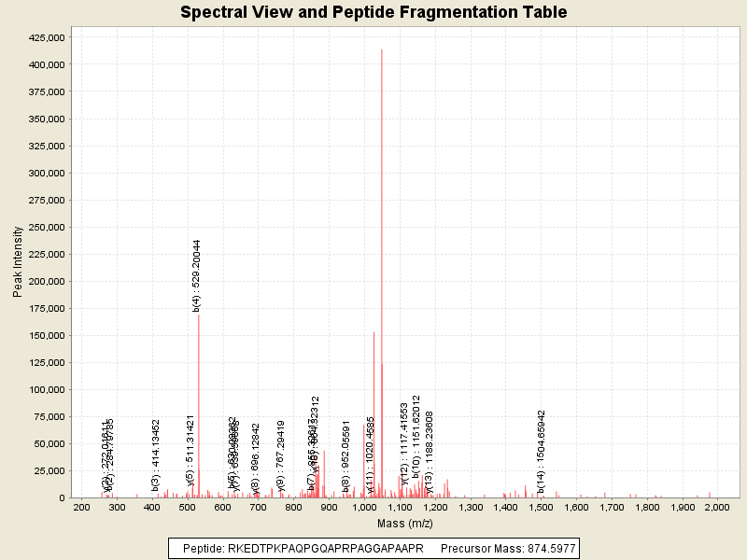The image size is (747, 560).
Task: Click the chart title 'Spectral View and Peptide Fragmentation Table'
Action: point(373,12)
